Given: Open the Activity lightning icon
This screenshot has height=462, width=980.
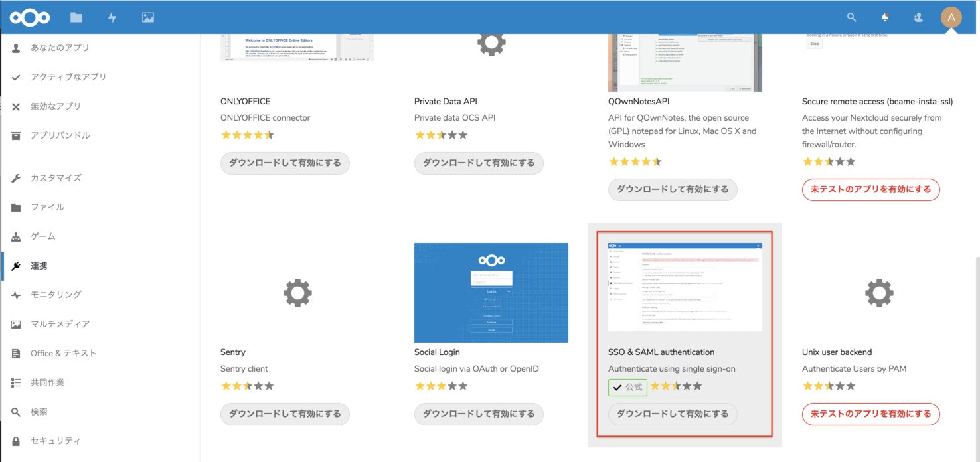Looking at the screenshot, I should 112,17.
